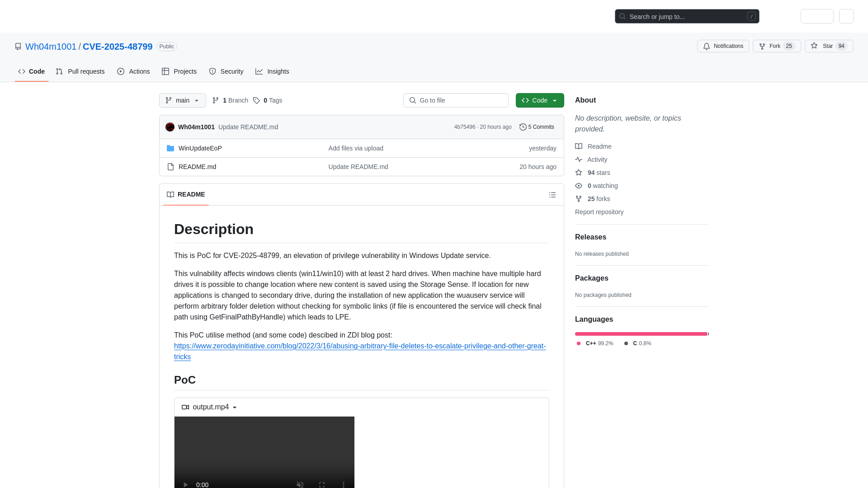
Task: Open the video player more options menu
Action: coord(344,484)
